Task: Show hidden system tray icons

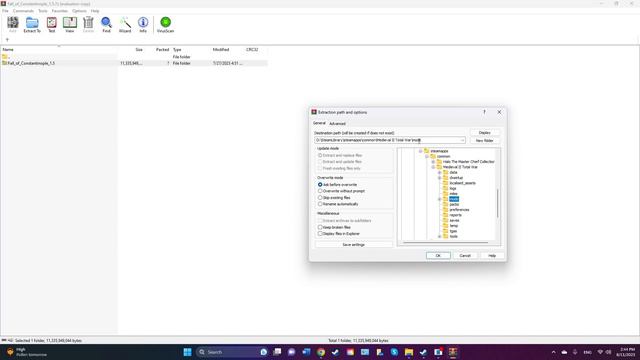Action: click(x=553, y=352)
